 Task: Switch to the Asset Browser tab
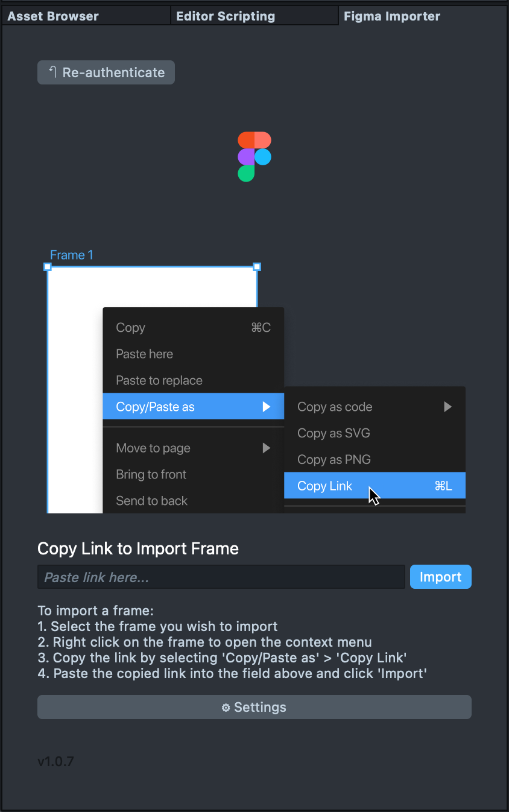(53, 16)
